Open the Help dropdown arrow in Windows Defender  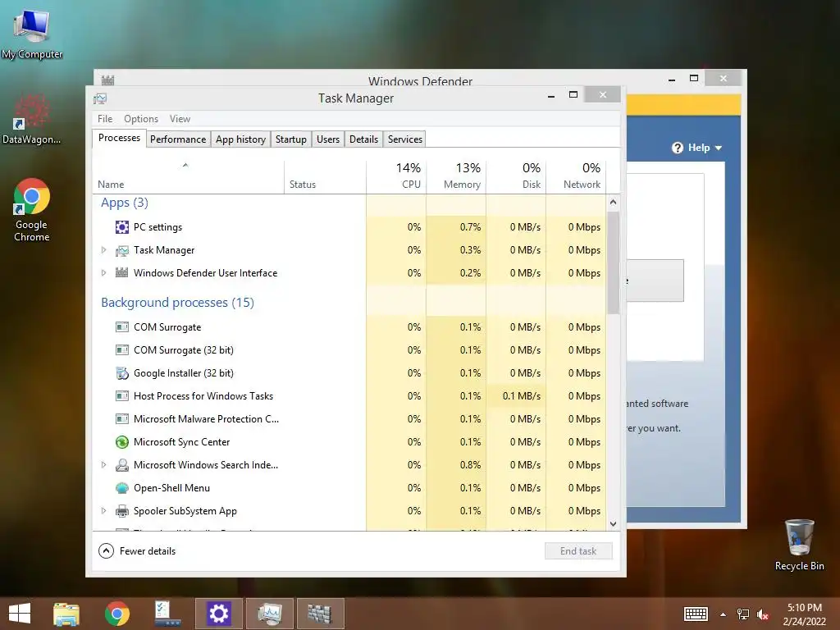click(x=719, y=148)
